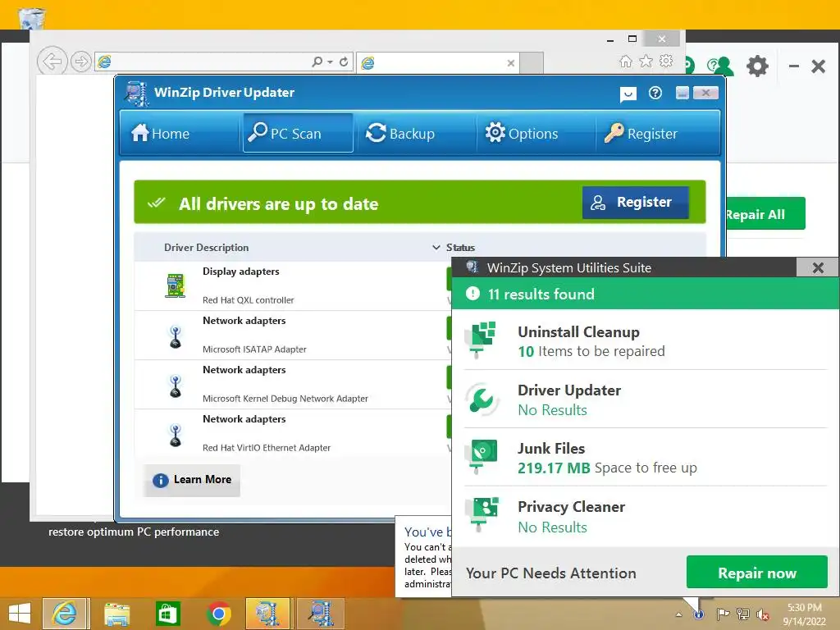Open the Recycle Bin on the desktop
The image size is (840, 630).
32,17
